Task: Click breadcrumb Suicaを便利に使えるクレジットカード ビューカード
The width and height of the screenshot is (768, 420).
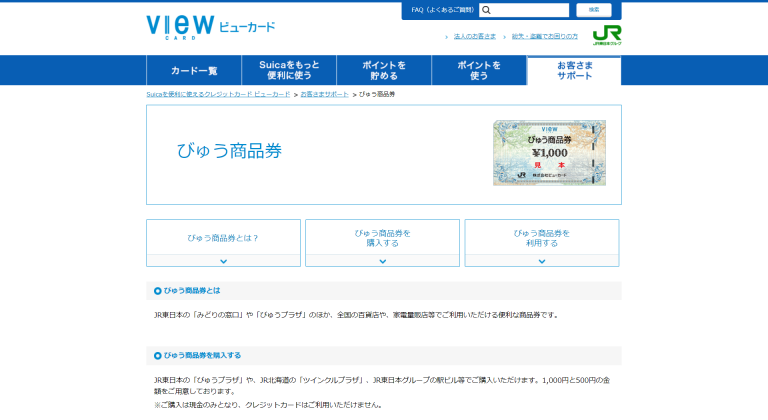Action: (x=218, y=94)
